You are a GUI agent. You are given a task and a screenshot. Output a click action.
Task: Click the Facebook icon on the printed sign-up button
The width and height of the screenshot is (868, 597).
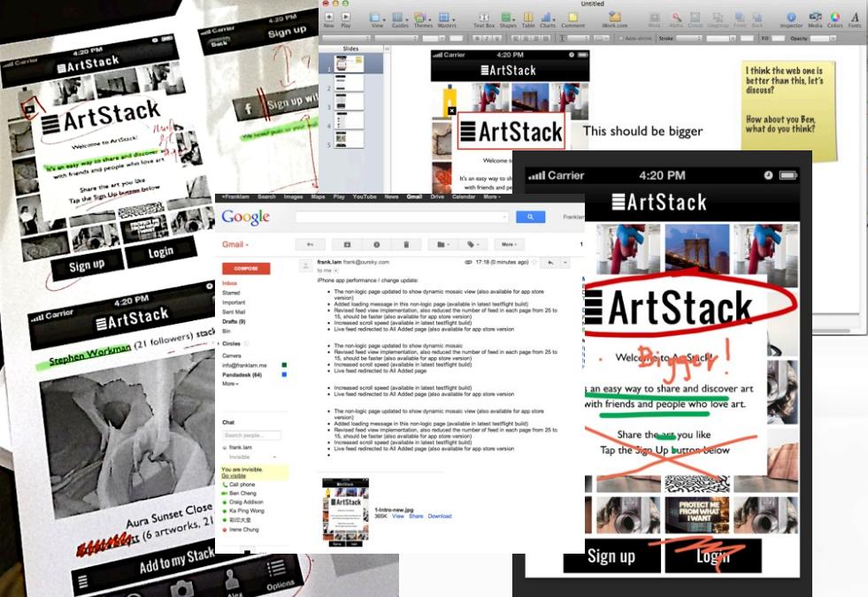pos(248,109)
